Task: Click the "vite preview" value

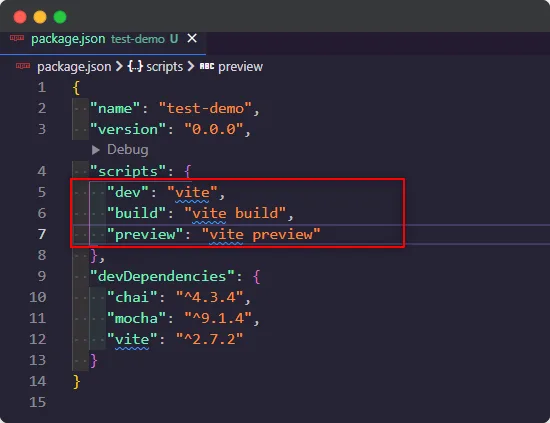Action: coord(261,234)
